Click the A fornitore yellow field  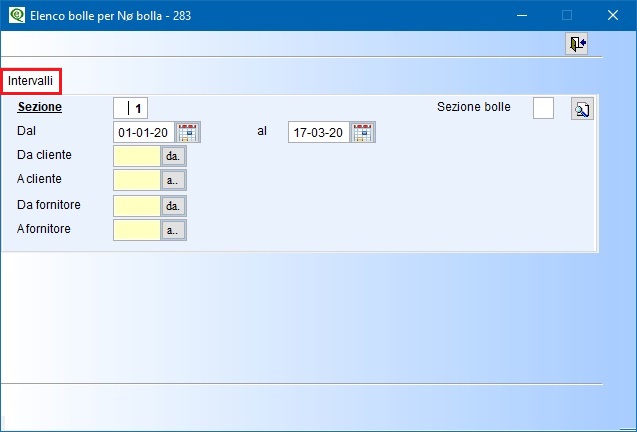click(137, 230)
